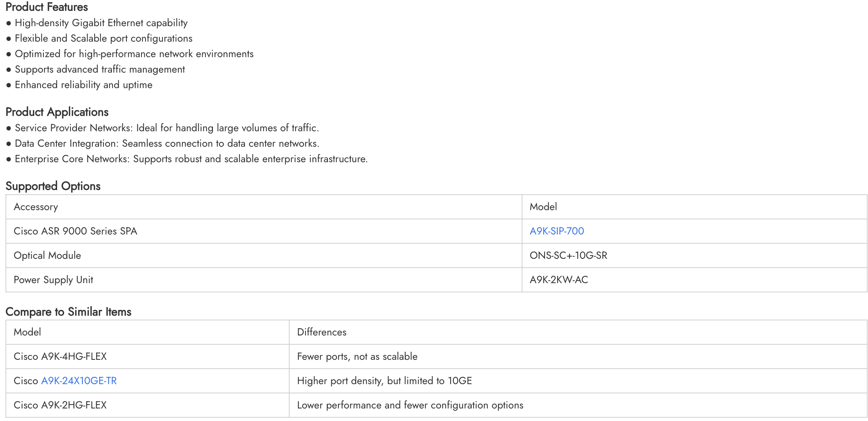
Task: Click the Service Provider Networks bullet text
Action: pyautogui.click(x=167, y=128)
